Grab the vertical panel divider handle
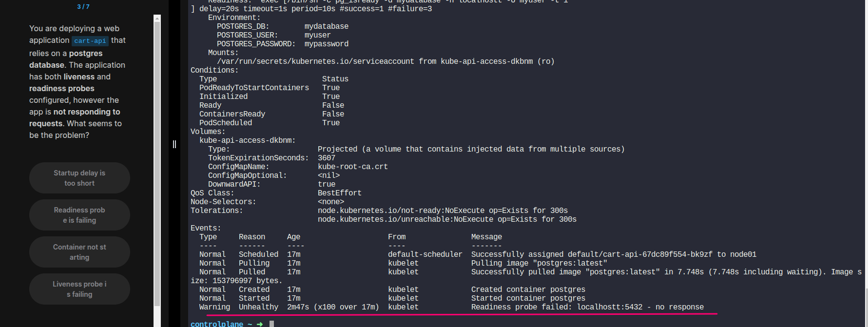Image resolution: width=868 pixels, height=327 pixels. [174, 144]
